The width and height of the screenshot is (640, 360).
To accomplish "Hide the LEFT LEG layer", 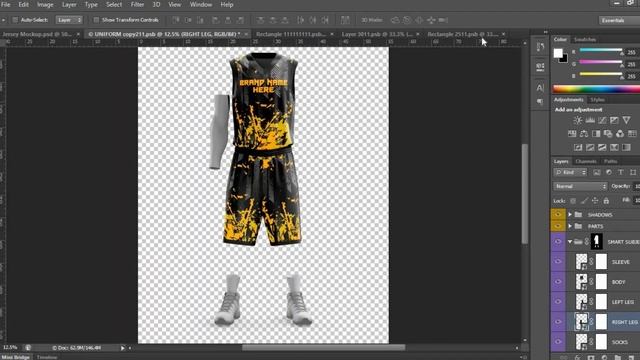I will click(x=558, y=302).
